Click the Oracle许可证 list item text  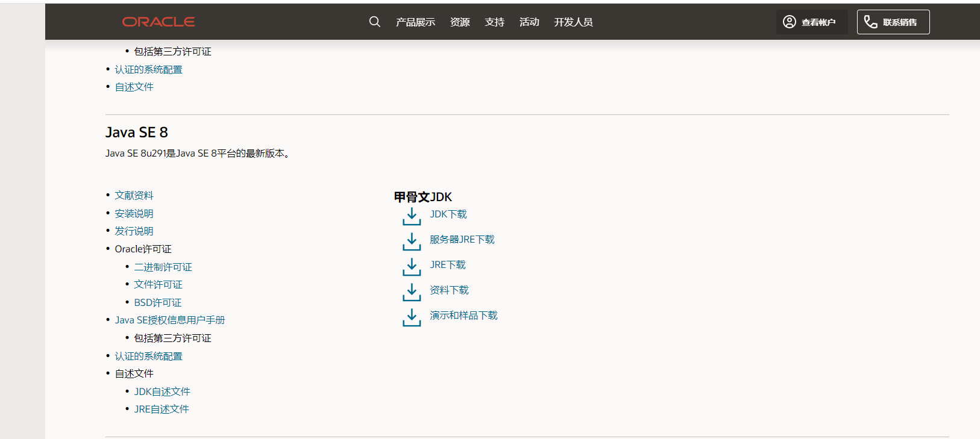point(143,249)
